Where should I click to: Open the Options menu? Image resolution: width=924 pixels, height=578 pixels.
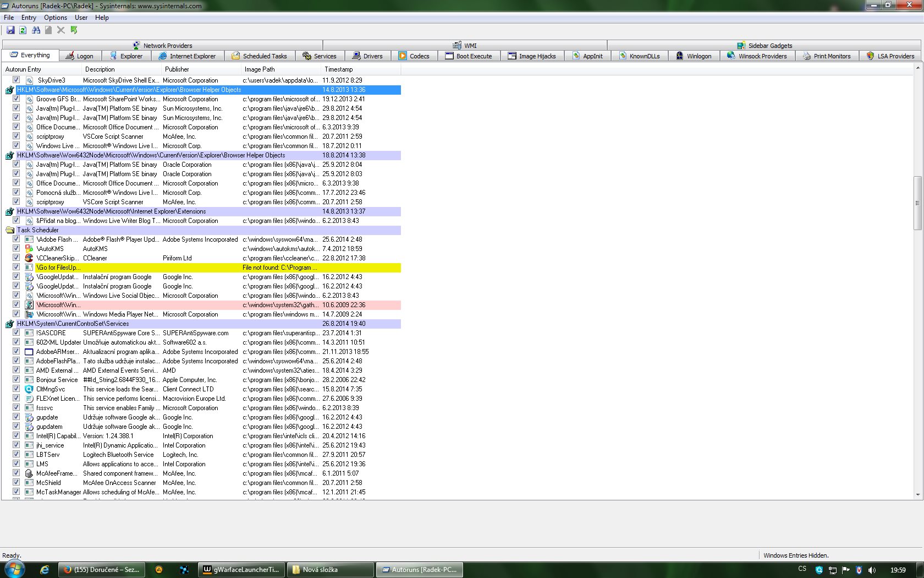tap(56, 18)
